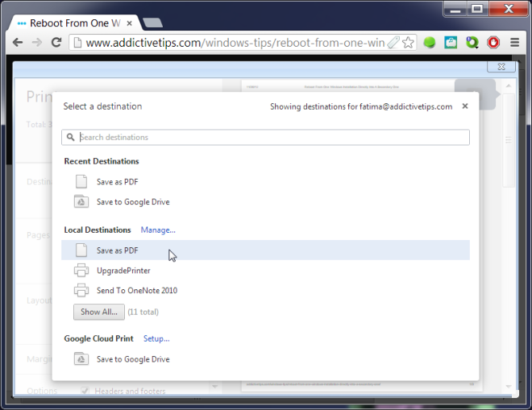Toggle the Headers and footers checkbox

(85, 391)
